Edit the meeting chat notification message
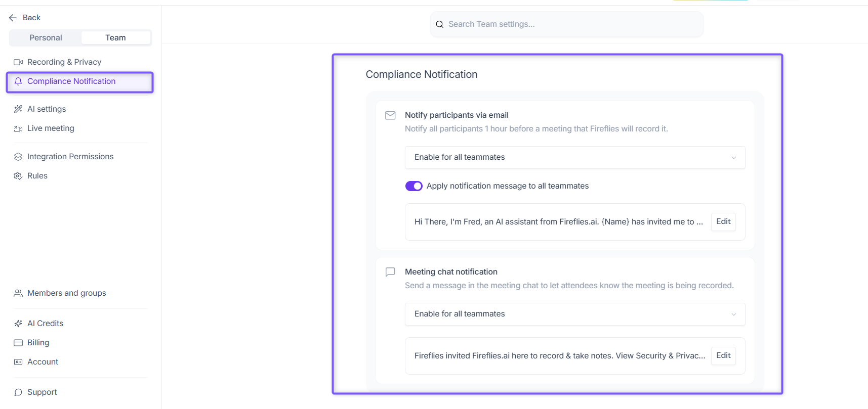This screenshot has width=868, height=409. coord(723,355)
